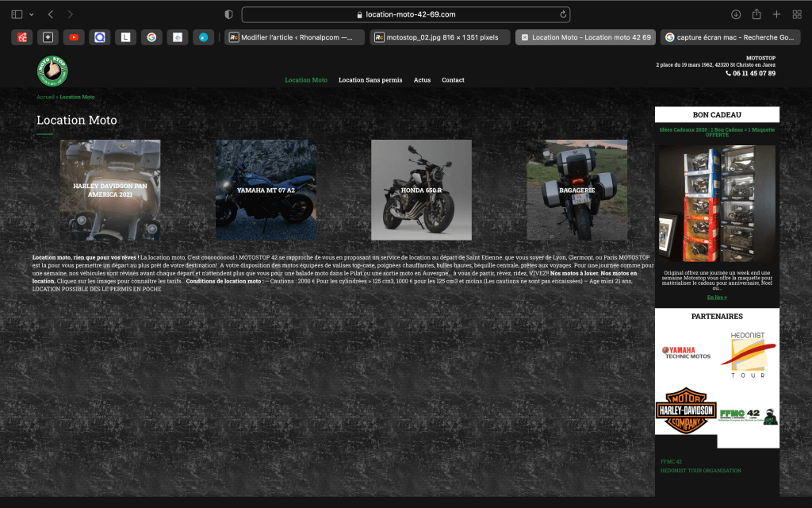Viewport: 812px width, 508px height.
Task: Open the pinned tab with letter L icon
Action: pos(125,37)
